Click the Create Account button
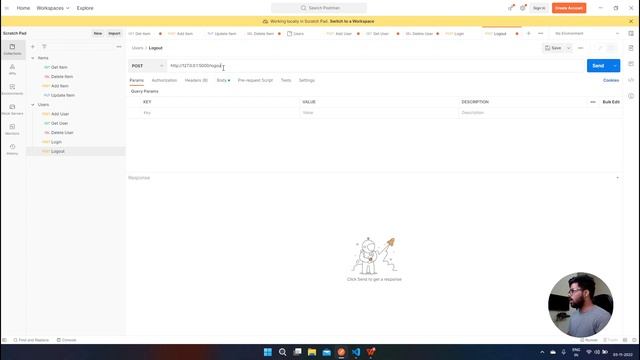The image size is (640, 360). tap(569, 8)
